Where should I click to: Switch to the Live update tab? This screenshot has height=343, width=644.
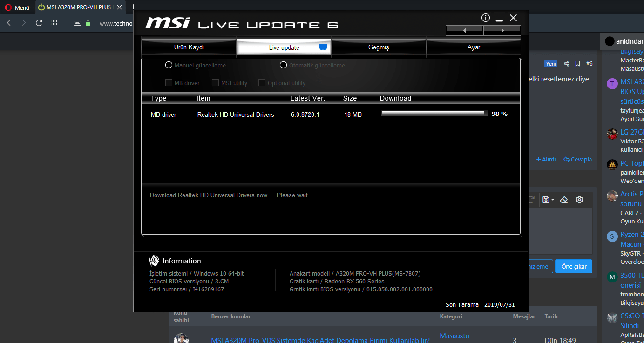284,47
